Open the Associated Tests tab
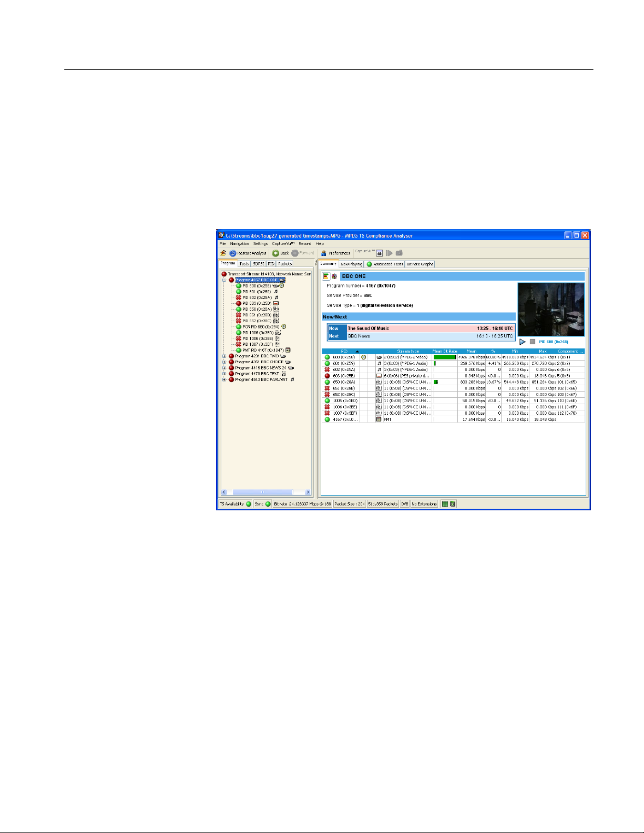This screenshot has width=644, height=833. tap(385, 264)
